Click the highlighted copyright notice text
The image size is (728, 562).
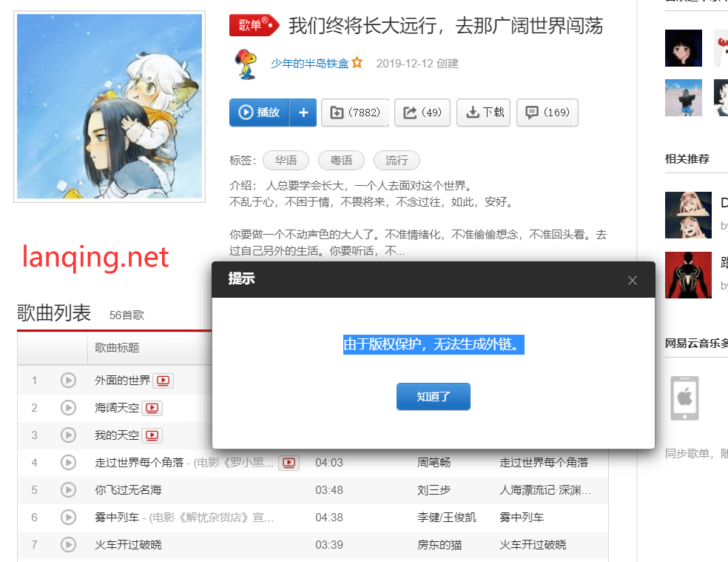[x=433, y=344]
